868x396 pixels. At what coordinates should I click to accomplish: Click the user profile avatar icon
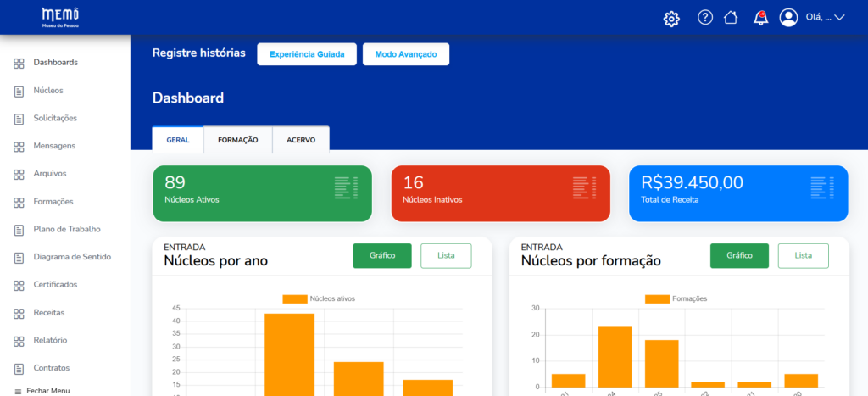pos(789,18)
